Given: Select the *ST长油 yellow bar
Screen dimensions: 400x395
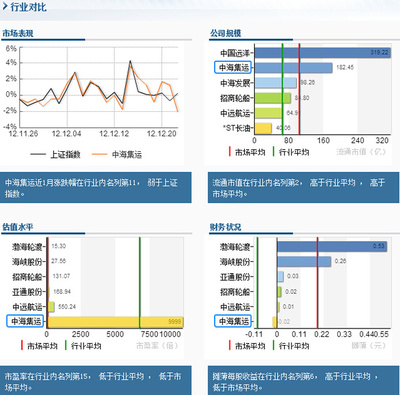Looking at the screenshot, I should point(263,128).
